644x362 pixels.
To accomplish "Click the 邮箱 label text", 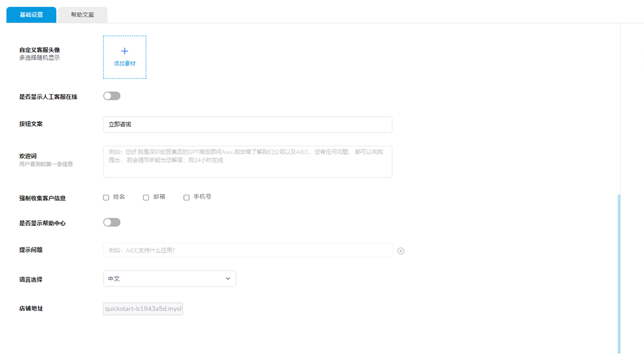I will tap(159, 197).
